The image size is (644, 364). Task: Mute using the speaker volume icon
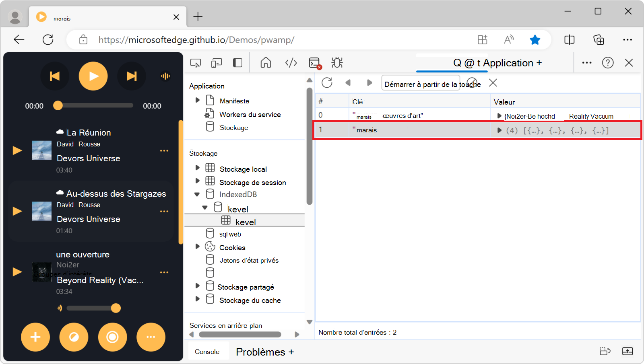[60, 308]
